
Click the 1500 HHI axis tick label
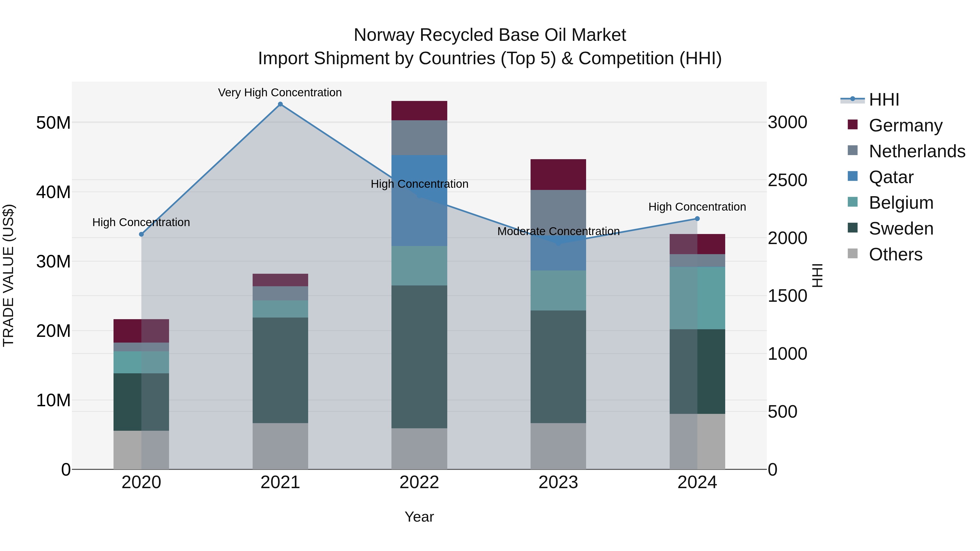(x=788, y=296)
